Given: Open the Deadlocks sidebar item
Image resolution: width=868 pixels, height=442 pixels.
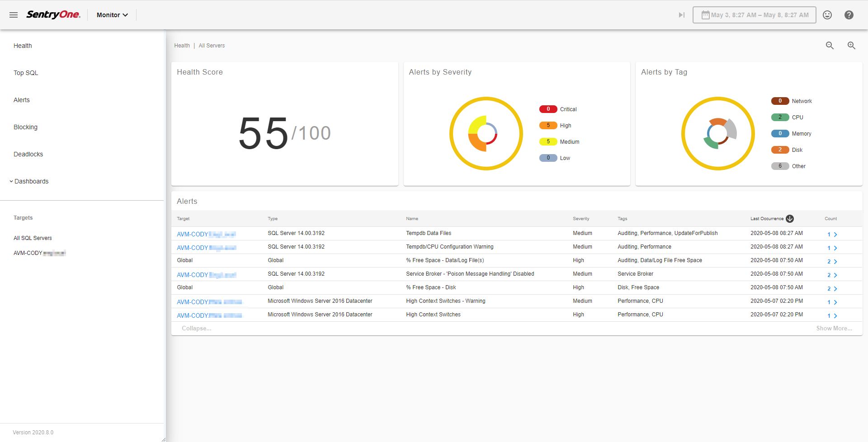Looking at the screenshot, I should (x=28, y=154).
